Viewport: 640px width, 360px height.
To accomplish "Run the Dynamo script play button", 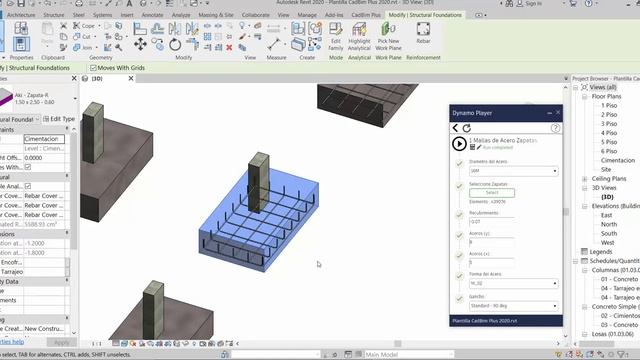I will tap(459, 144).
